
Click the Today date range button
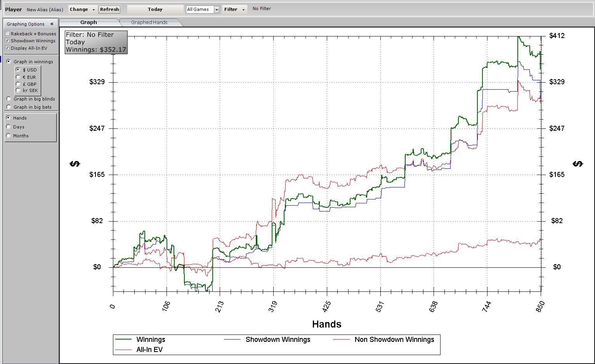click(155, 9)
